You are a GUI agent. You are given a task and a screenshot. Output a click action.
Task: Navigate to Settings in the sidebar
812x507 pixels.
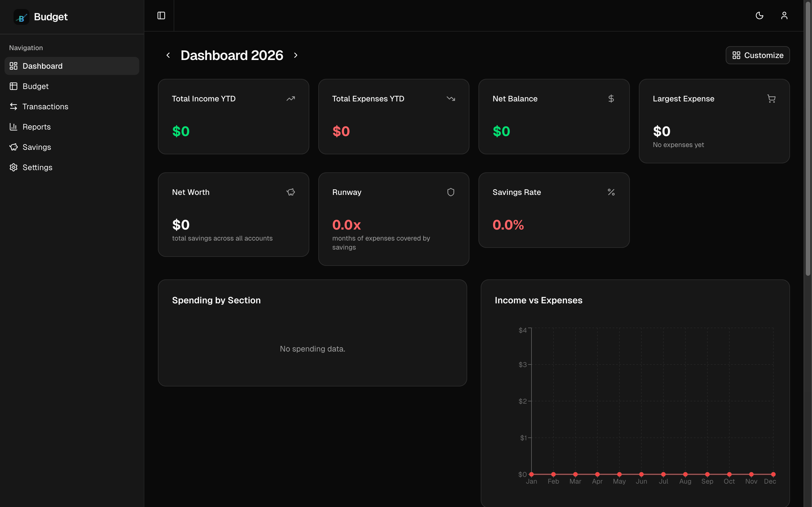click(37, 167)
